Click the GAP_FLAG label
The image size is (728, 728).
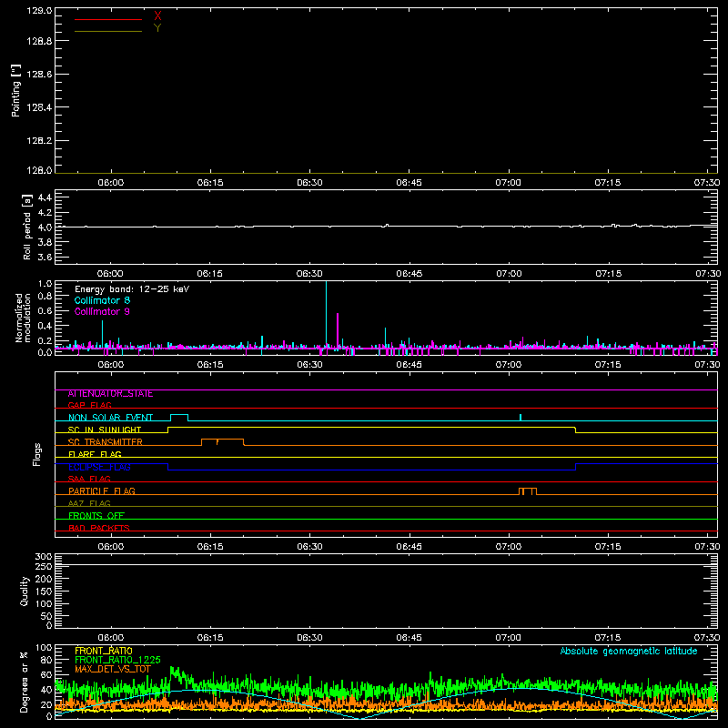[89, 405]
